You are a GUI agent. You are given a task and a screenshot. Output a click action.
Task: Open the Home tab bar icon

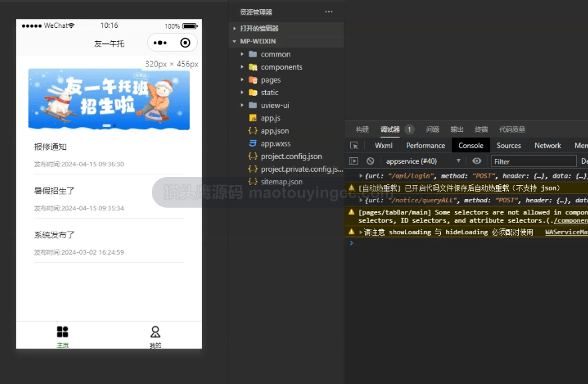pyautogui.click(x=63, y=332)
